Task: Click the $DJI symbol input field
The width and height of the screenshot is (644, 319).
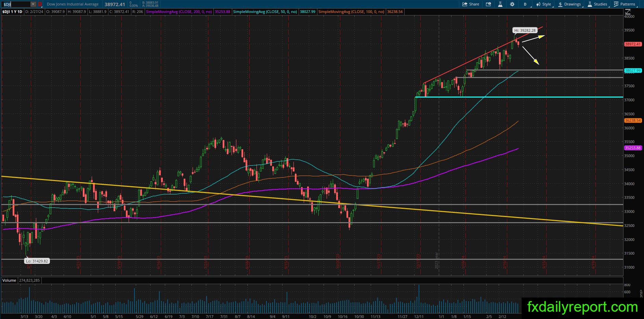Action: click(x=16, y=4)
